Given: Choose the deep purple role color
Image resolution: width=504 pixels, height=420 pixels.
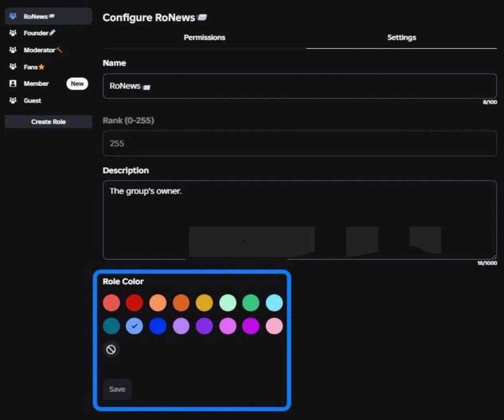Looking at the screenshot, I should click(204, 326).
